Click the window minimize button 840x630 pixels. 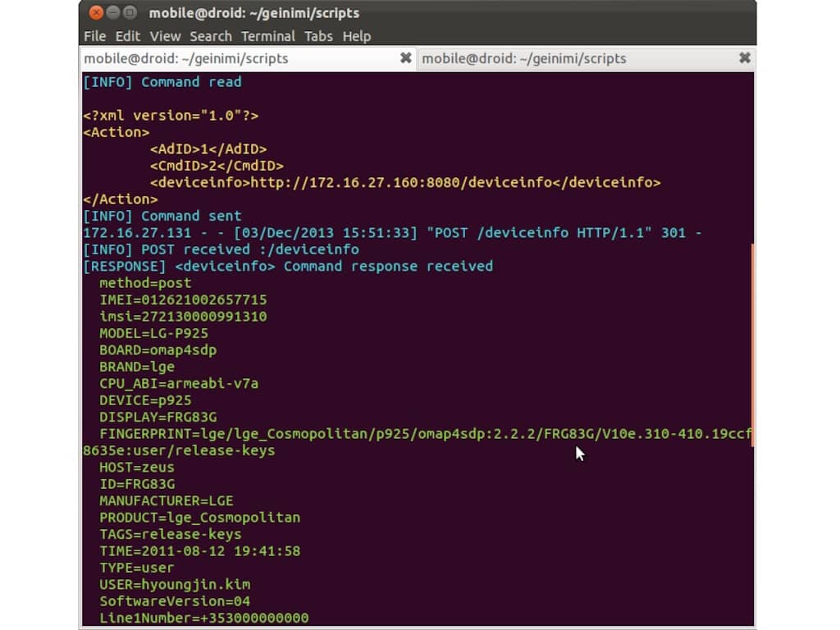click(112, 12)
